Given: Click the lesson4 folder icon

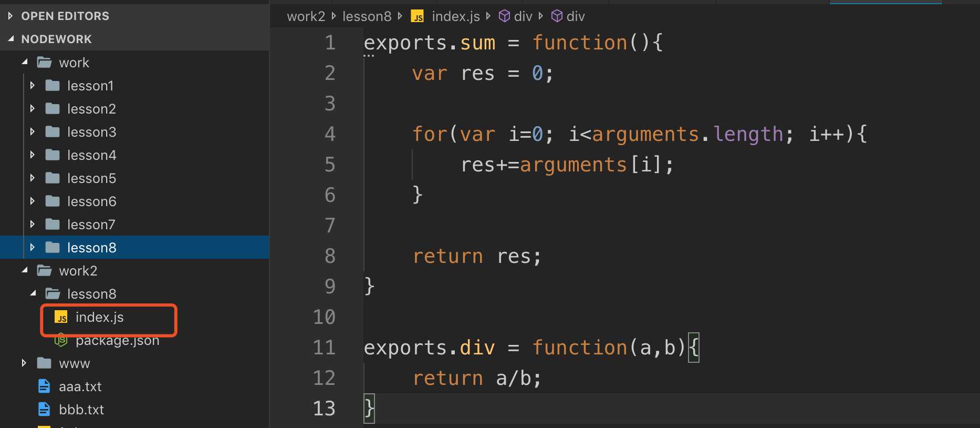Looking at the screenshot, I should click(53, 155).
